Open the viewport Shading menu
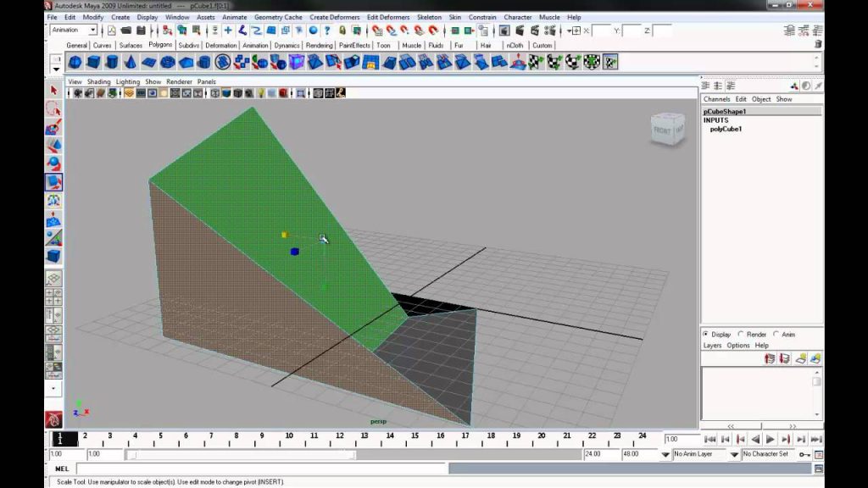The height and width of the screenshot is (488, 868). [98, 81]
